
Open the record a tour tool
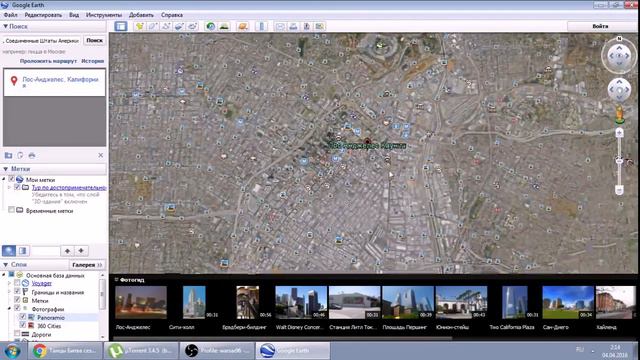[x=192, y=26]
